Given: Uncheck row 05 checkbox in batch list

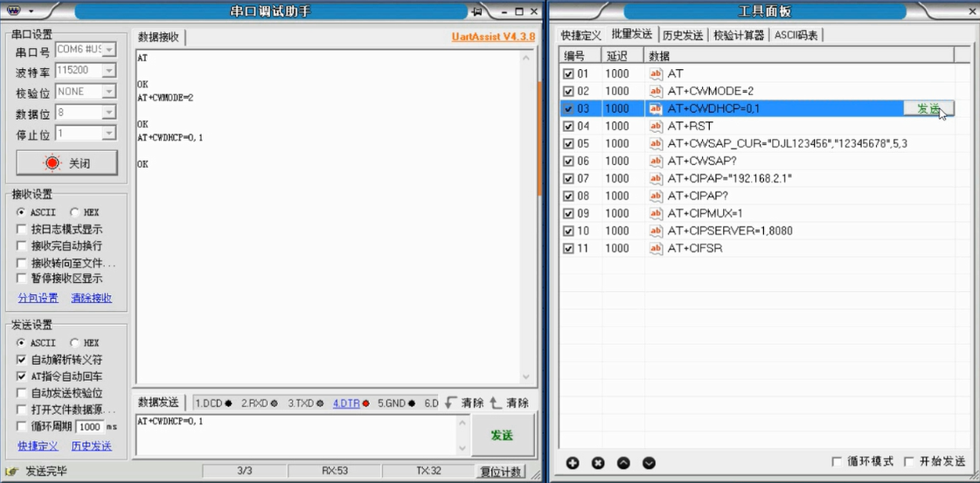Looking at the screenshot, I should click(568, 143).
